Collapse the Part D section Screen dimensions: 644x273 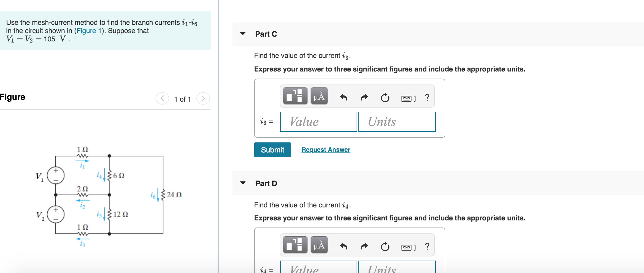(242, 183)
